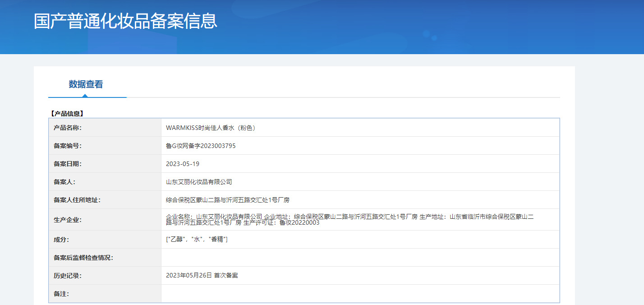Screen dimensions: 644x305
Task: Select filing number 鲁G妆网备字2023003795
Action: click(201, 146)
